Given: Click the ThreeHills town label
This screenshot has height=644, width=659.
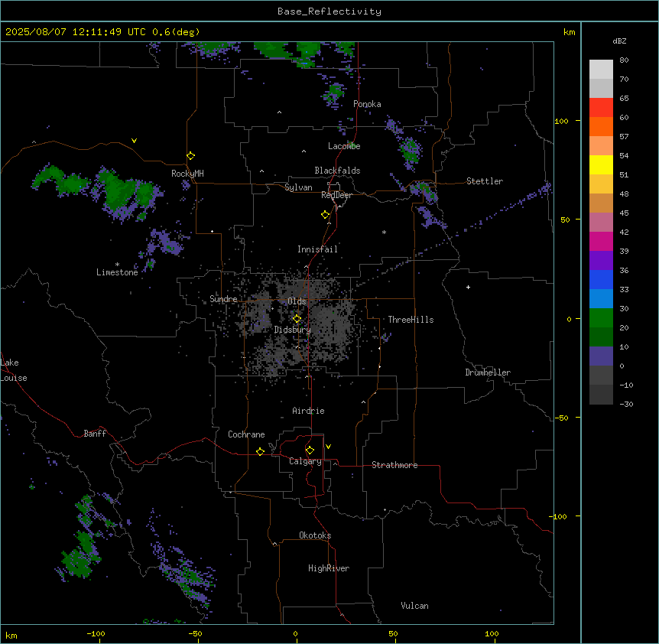Looking at the screenshot, I should point(411,320).
